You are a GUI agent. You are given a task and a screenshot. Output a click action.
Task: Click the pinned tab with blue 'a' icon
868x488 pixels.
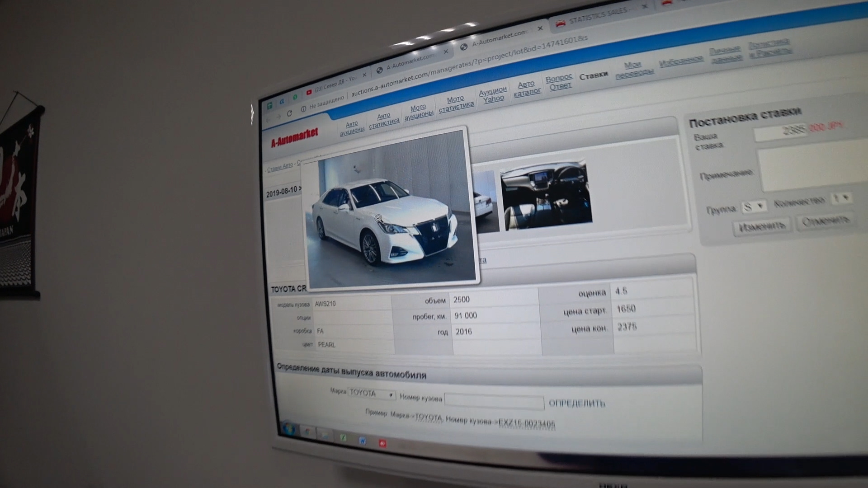pyautogui.click(x=282, y=102)
